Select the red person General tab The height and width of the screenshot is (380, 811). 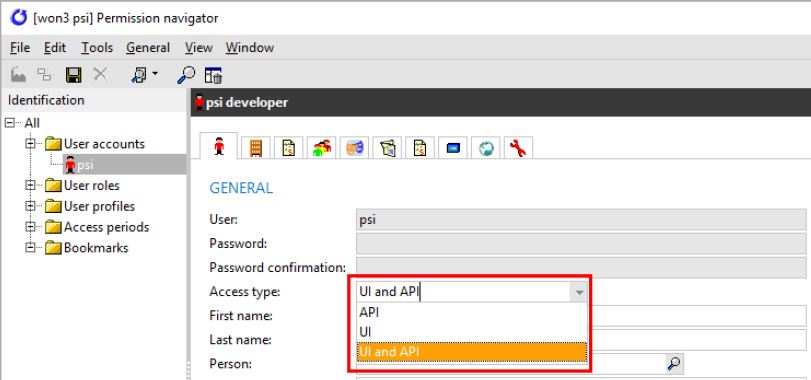point(218,146)
